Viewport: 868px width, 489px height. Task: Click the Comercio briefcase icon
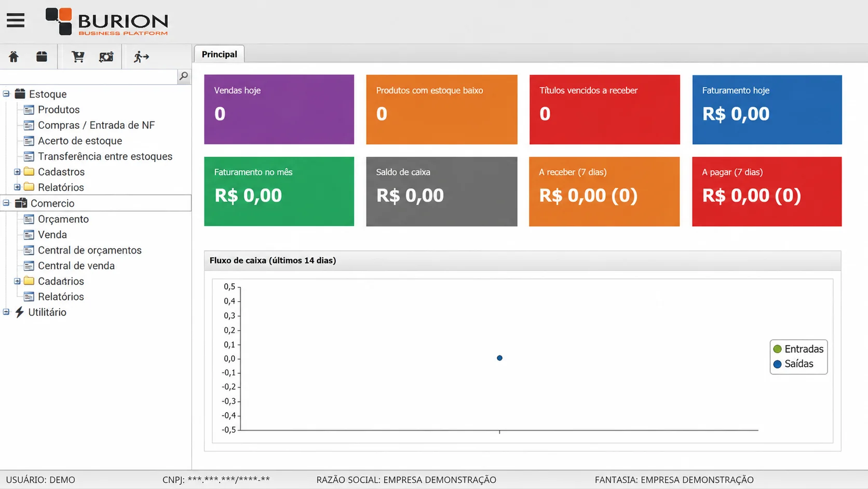click(21, 203)
